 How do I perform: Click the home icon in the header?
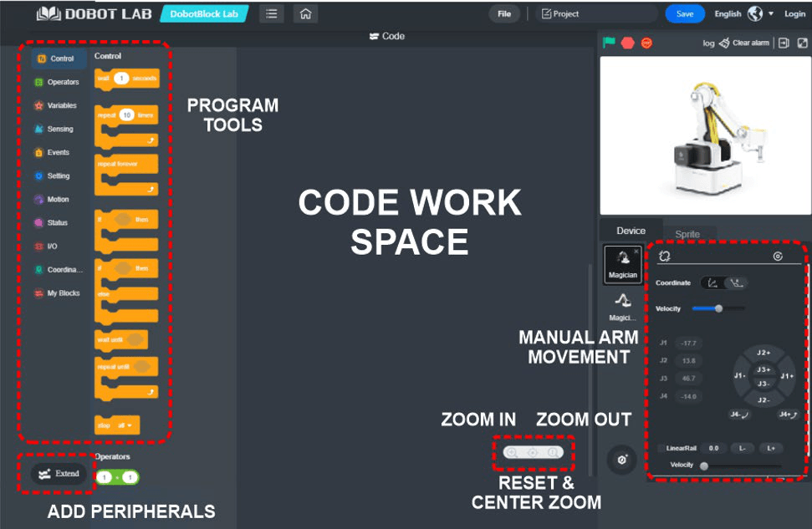pyautogui.click(x=305, y=14)
